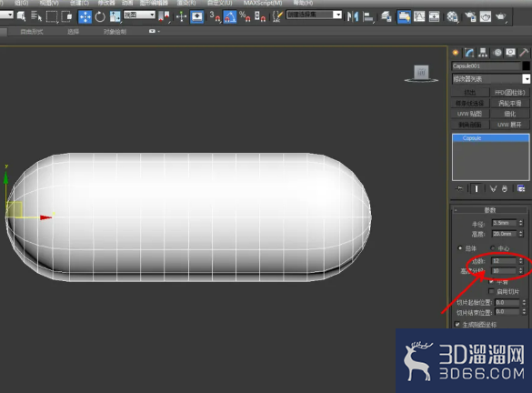The image size is (532, 393).
Task: Toggle the 生成贴图坐标 checkbox
Action: pos(457,324)
